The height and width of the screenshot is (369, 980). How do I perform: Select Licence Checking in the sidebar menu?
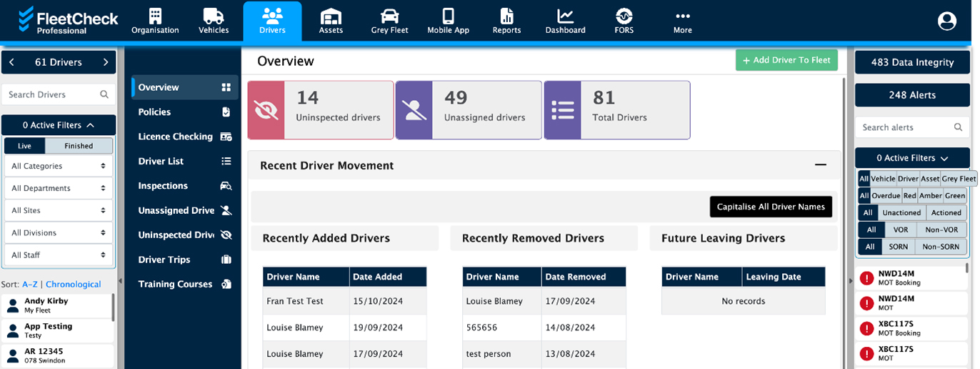[x=176, y=137]
